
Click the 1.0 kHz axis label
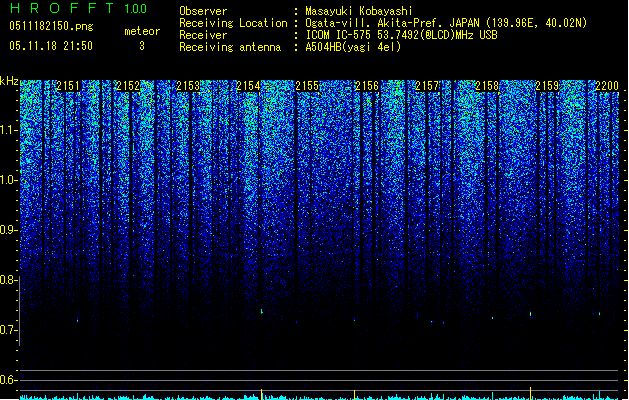(9, 180)
